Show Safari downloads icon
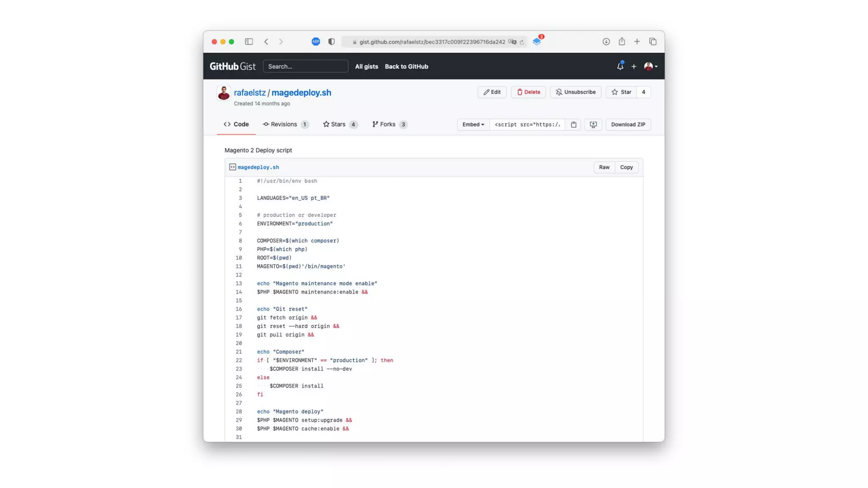This screenshot has height=488, width=868. 606,42
